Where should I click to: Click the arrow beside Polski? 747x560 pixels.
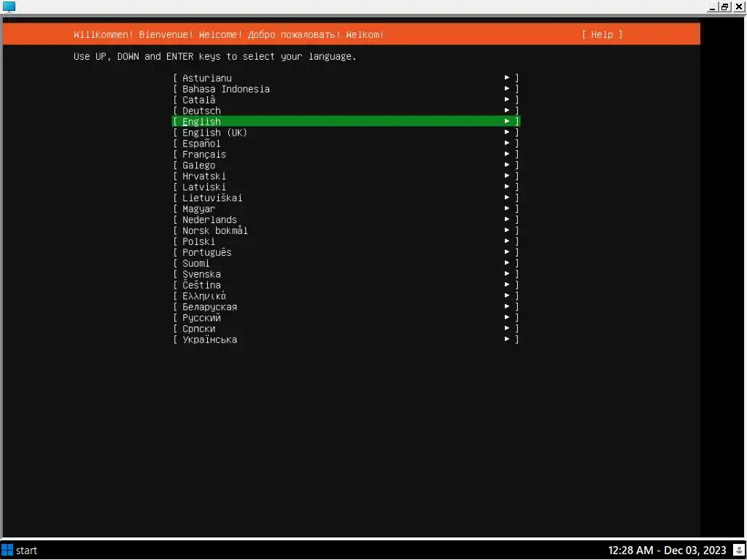(507, 241)
